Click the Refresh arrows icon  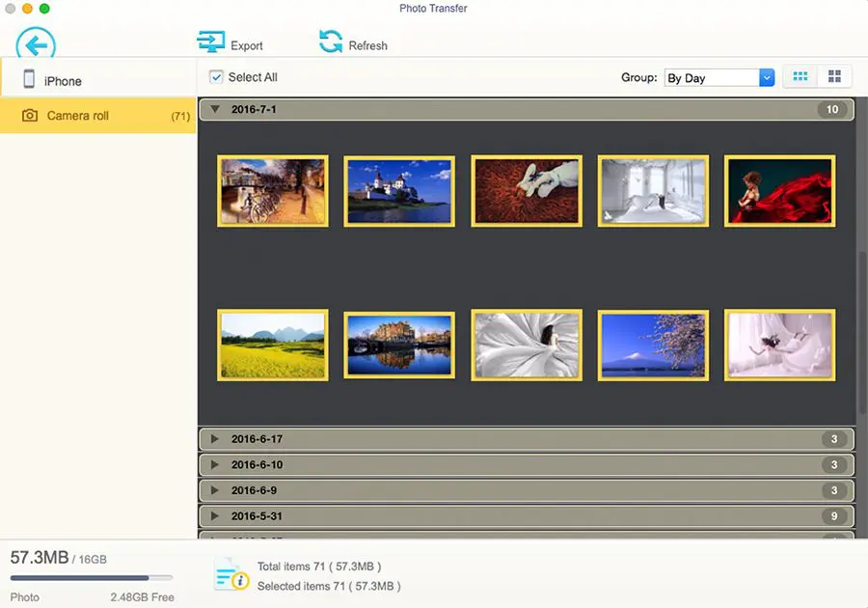[x=331, y=42]
